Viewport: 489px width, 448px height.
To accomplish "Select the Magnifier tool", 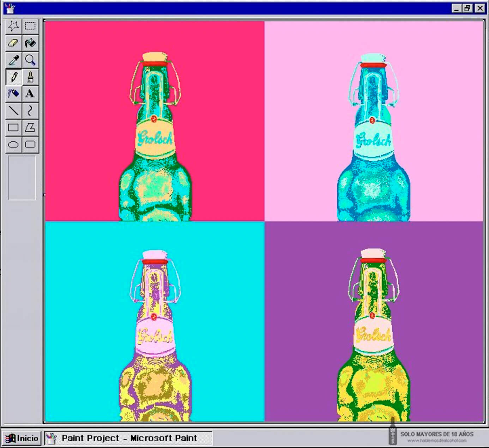I will coord(30,60).
